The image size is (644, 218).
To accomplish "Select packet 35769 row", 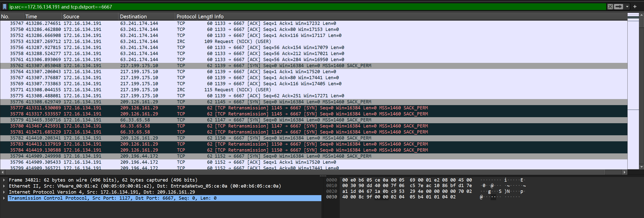I will click(x=314, y=84).
